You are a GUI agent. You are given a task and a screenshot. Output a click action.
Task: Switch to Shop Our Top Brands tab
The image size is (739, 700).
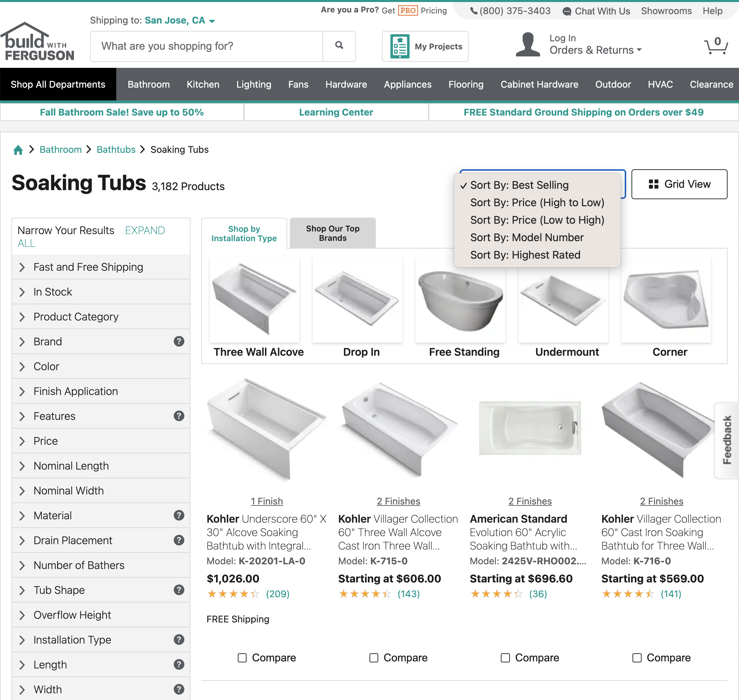click(x=332, y=233)
